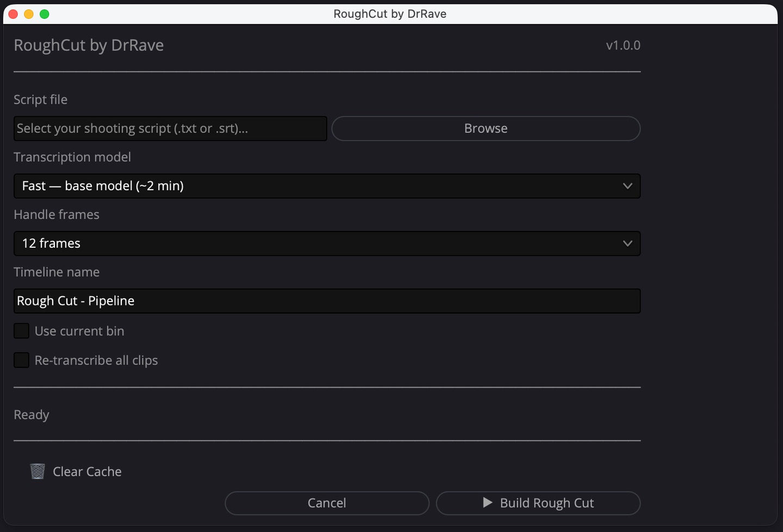
Task: Cancel the rough cut dialog
Action: click(x=327, y=503)
